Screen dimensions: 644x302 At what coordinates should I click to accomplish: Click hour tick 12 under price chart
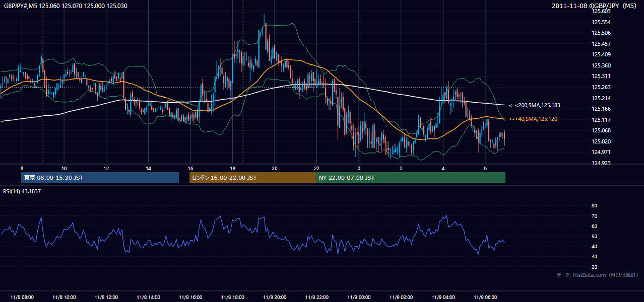point(106,168)
